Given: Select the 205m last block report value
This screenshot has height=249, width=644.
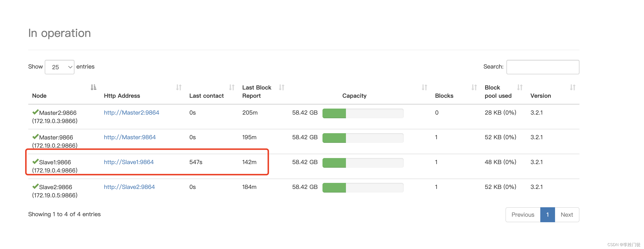Looking at the screenshot, I should (250, 112).
